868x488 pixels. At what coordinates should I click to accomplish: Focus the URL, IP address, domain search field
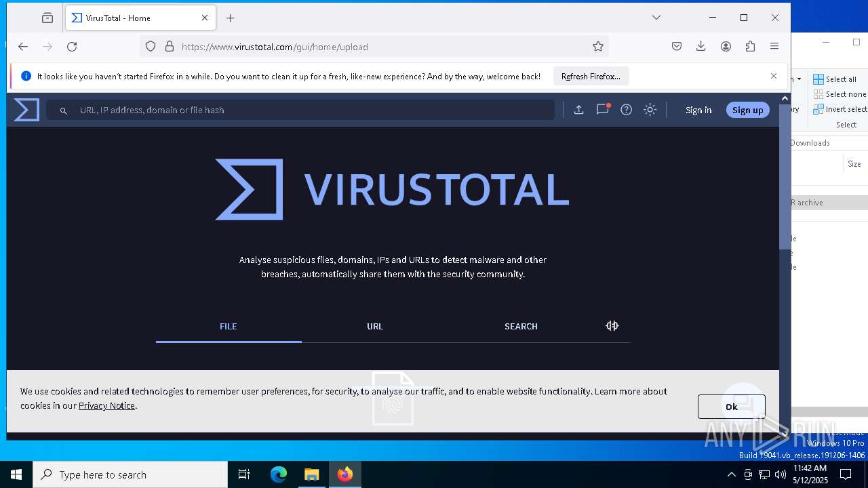pyautogui.click(x=300, y=110)
